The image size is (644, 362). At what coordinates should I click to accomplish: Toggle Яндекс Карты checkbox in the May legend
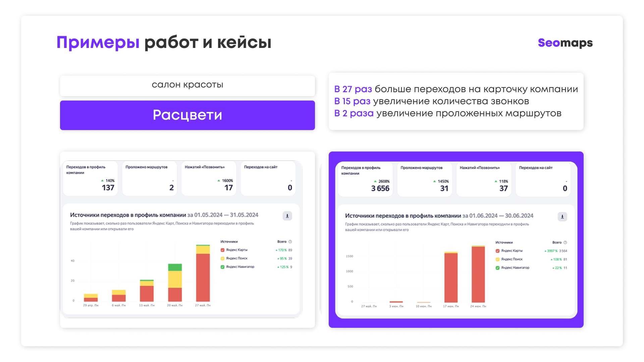[x=222, y=250]
